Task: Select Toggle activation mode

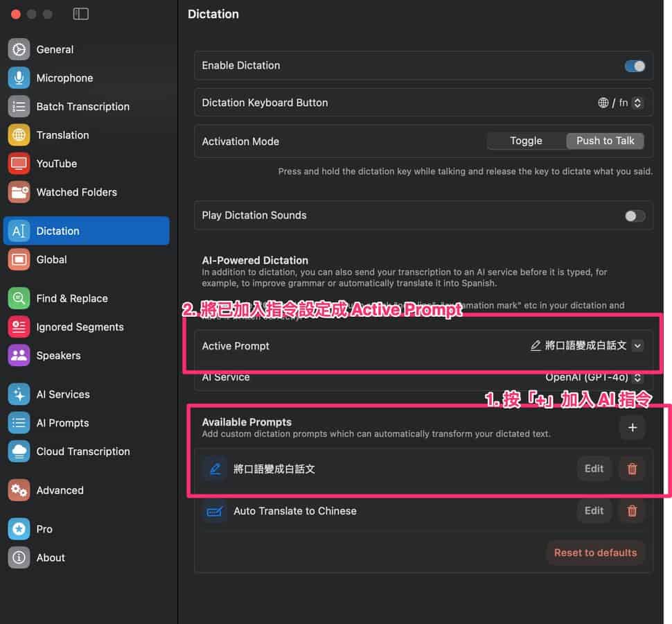Action: (x=526, y=141)
